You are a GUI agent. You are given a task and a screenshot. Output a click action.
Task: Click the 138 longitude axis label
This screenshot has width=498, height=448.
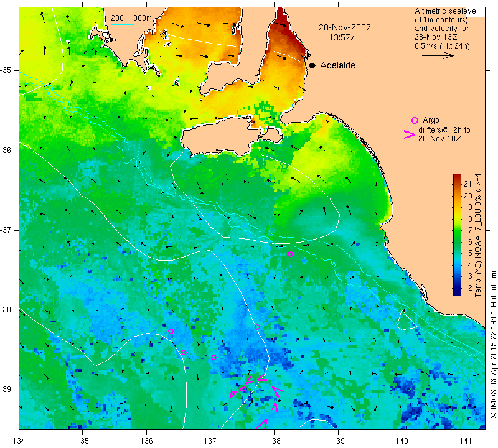(274, 441)
